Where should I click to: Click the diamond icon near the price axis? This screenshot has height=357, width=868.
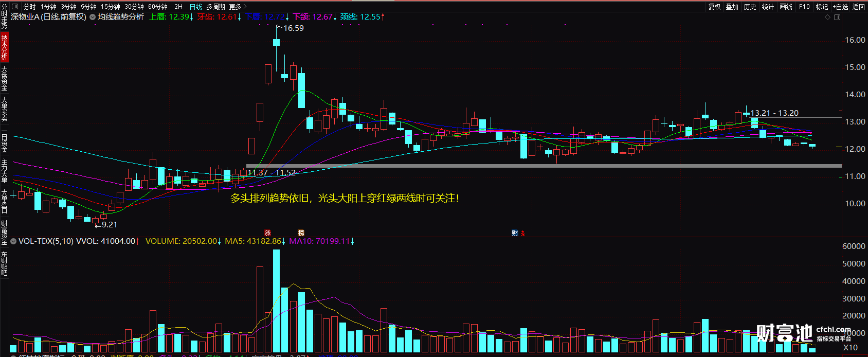click(828, 17)
